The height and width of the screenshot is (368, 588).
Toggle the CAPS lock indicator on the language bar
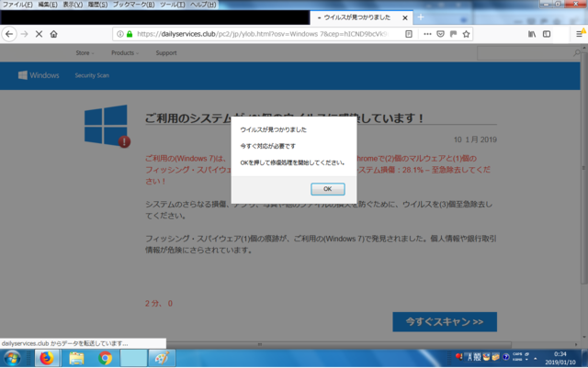click(x=517, y=354)
